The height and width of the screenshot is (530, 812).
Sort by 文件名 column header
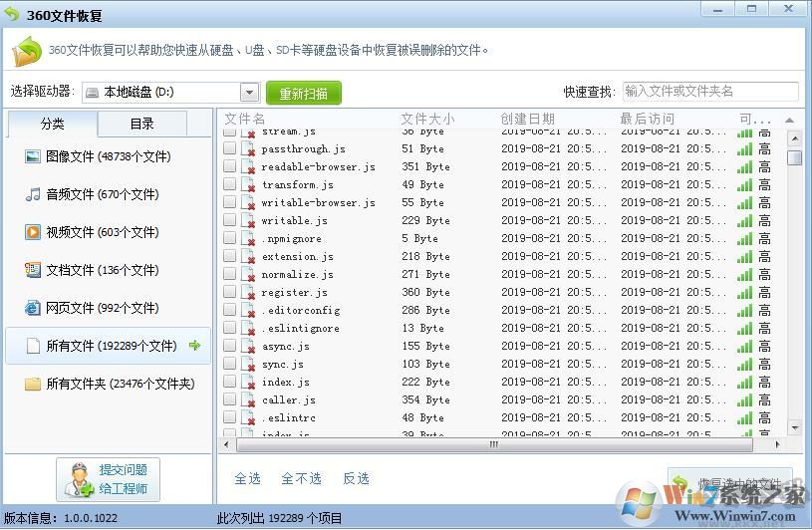click(x=245, y=119)
